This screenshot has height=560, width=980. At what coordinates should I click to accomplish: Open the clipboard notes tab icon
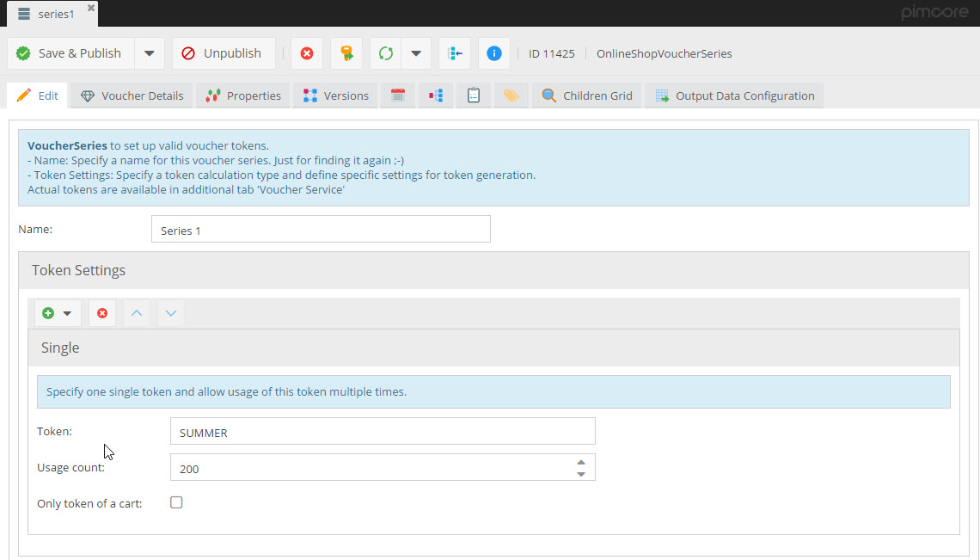click(x=474, y=95)
